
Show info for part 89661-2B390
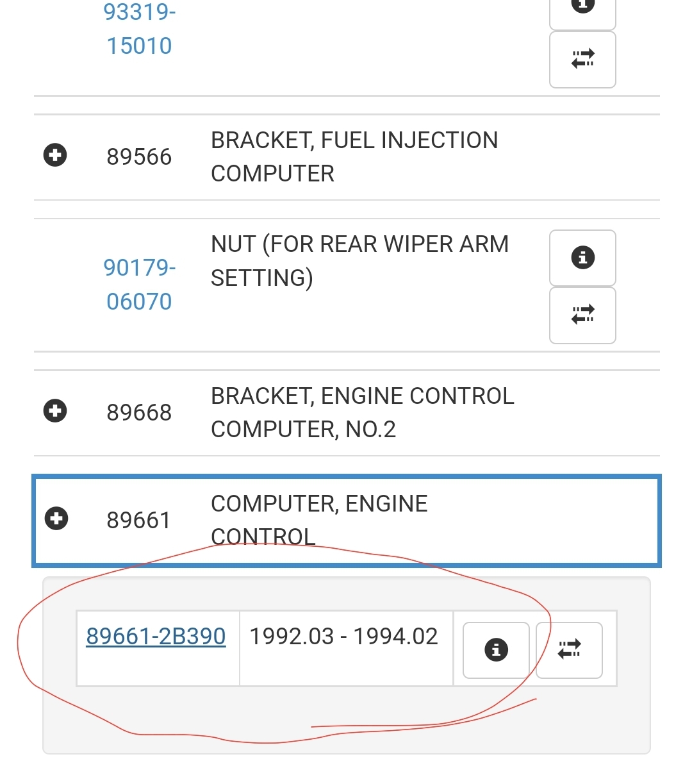[496, 649]
